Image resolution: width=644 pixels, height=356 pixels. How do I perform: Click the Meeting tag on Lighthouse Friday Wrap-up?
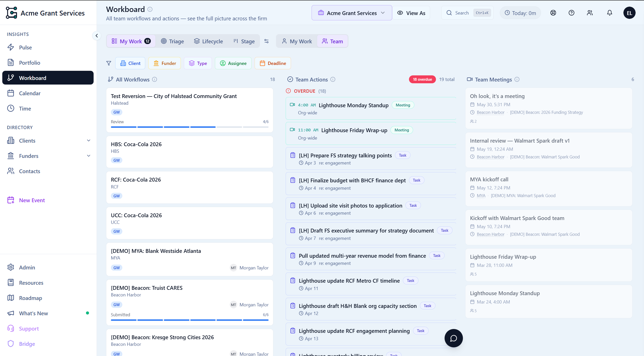[402, 130]
